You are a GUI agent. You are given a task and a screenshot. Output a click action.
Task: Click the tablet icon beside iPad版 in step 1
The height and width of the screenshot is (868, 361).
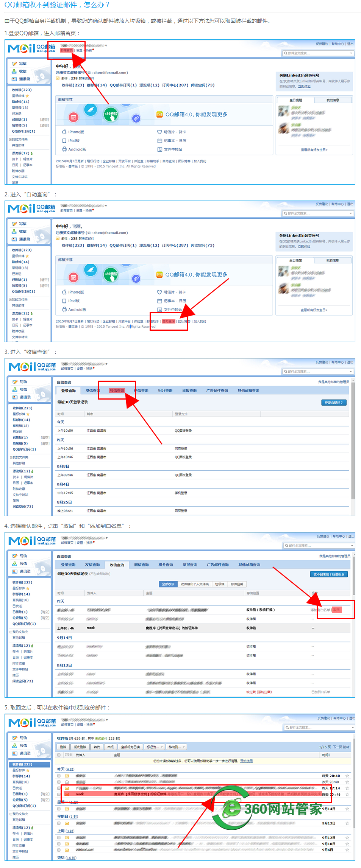pyautogui.click(x=64, y=140)
